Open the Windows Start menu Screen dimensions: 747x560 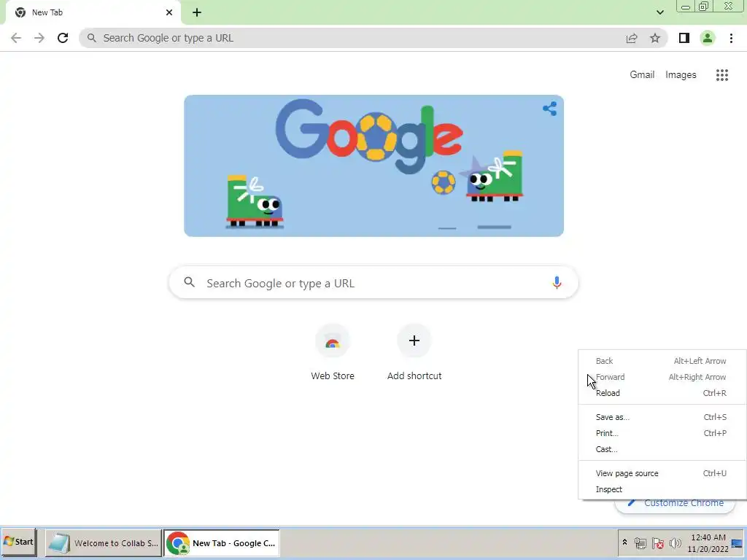click(18, 542)
